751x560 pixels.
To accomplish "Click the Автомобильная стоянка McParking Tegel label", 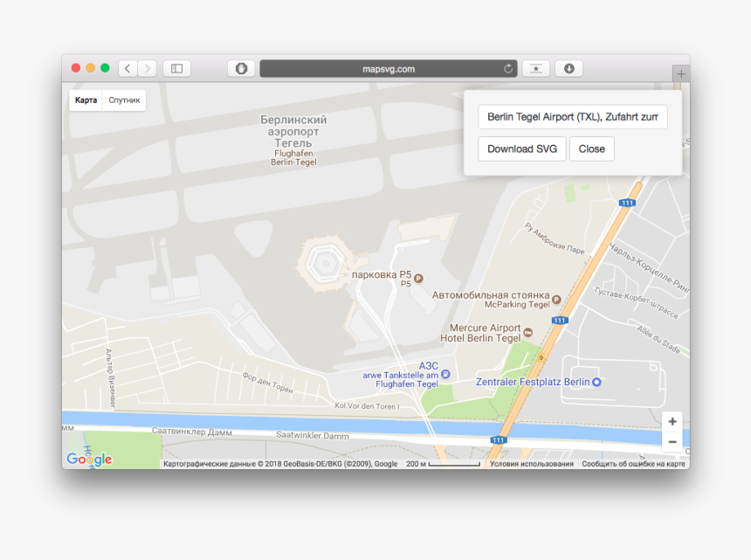I will coord(491,300).
